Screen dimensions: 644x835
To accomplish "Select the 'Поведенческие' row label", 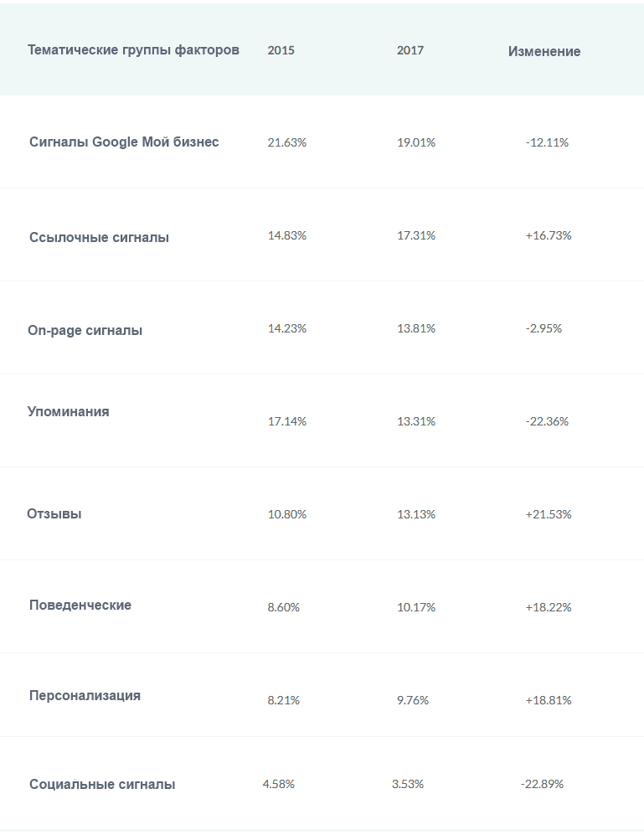I will tap(80, 605).
